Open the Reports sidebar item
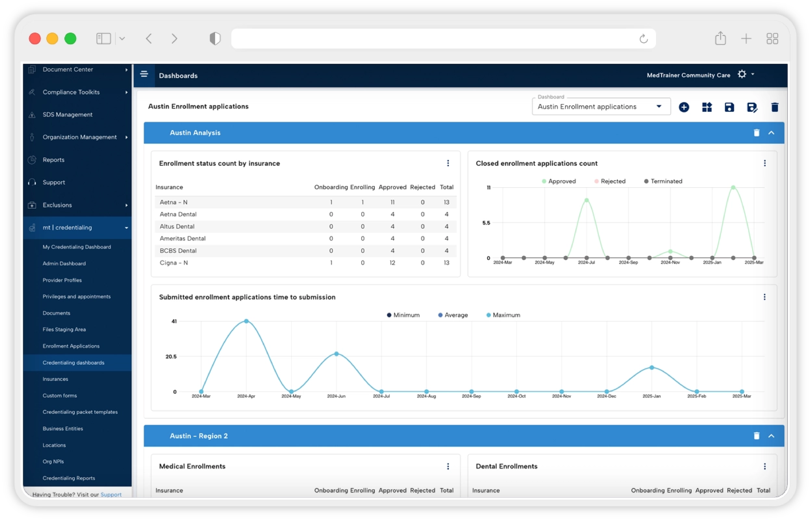The image size is (812, 520). coord(53,160)
